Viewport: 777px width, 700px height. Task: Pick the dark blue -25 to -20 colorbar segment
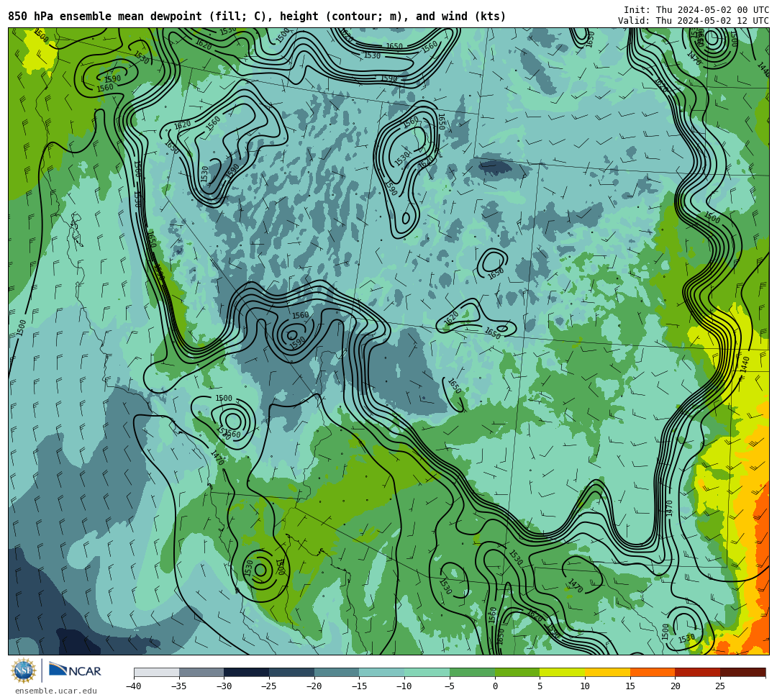[x=292, y=672]
